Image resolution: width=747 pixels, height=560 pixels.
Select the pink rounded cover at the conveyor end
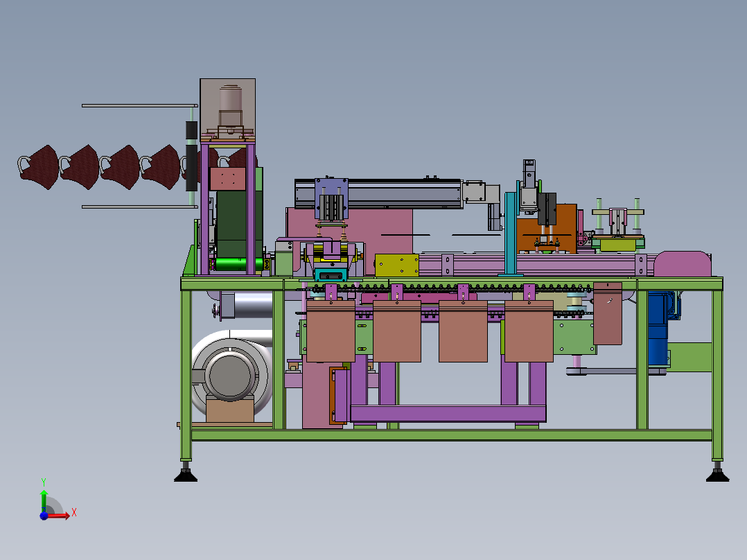pos(683,263)
